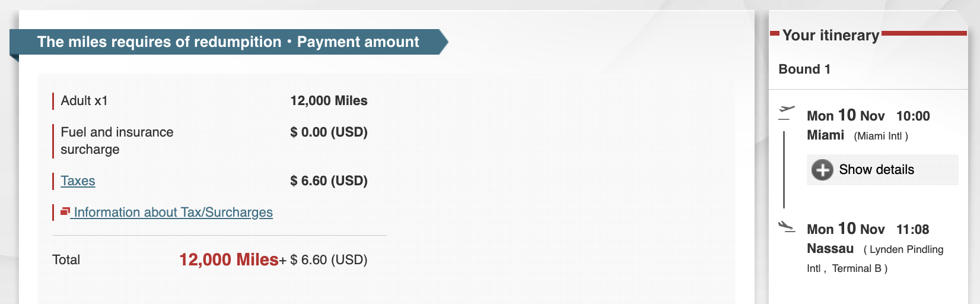
Task: Click the Total row label
Action: coord(66,260)
